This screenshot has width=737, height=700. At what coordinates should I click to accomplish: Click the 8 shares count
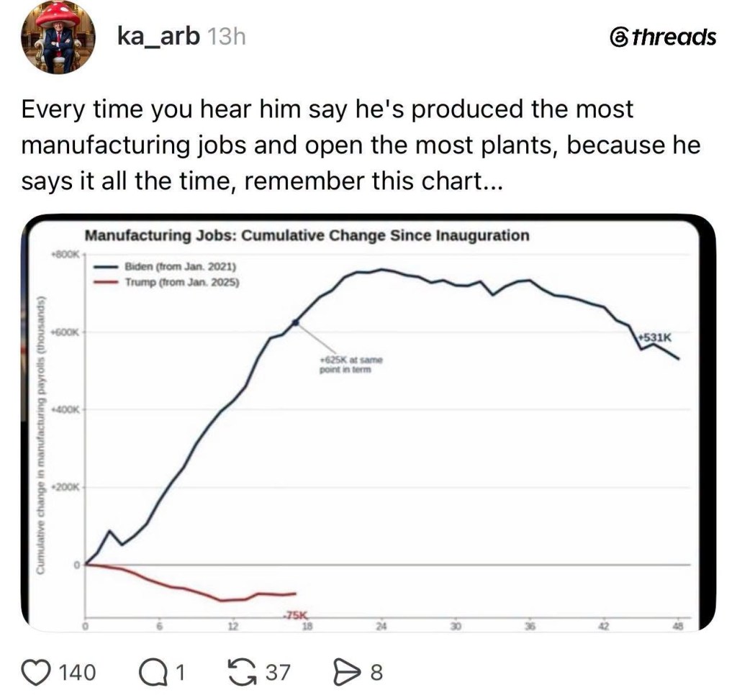click(x=376, y=672)
